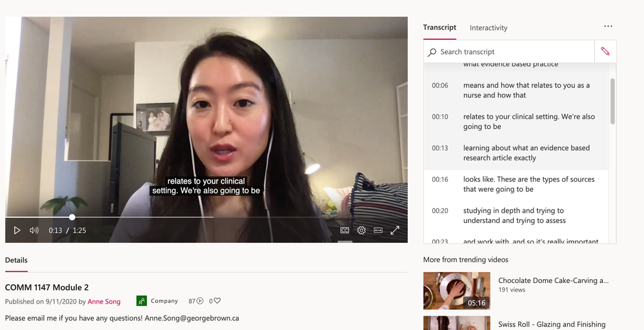Open Swiss Roll video thumbnail
644x330 pixels.
coord(457,323)
